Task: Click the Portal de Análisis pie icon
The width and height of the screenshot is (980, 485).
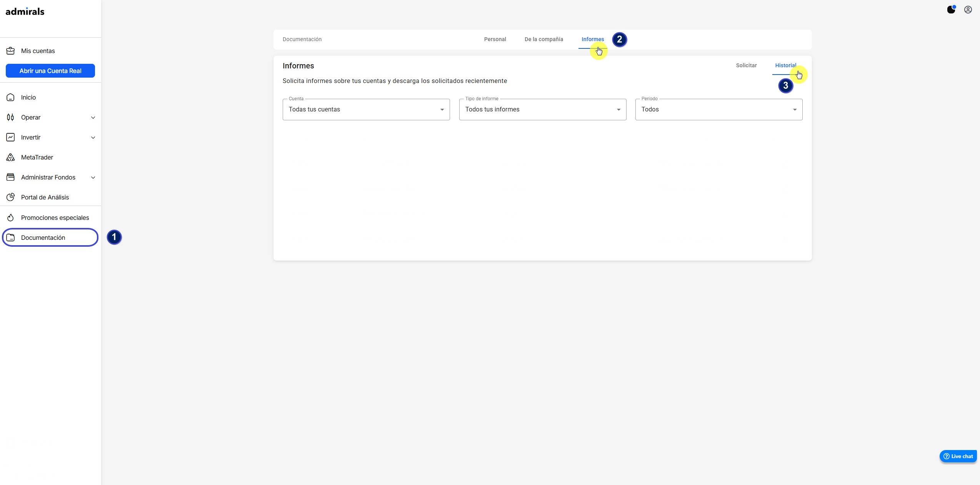Action: [10, 197]
